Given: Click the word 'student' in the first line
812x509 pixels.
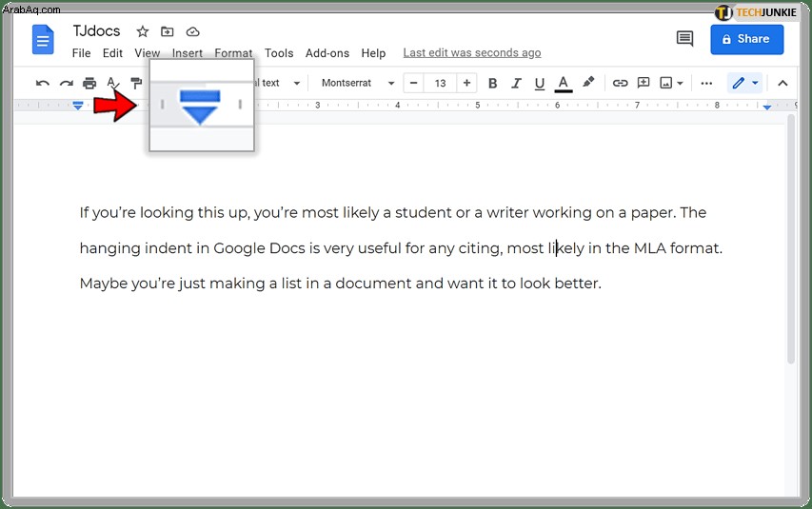Looking at the screenshot, I should point(423,212).
